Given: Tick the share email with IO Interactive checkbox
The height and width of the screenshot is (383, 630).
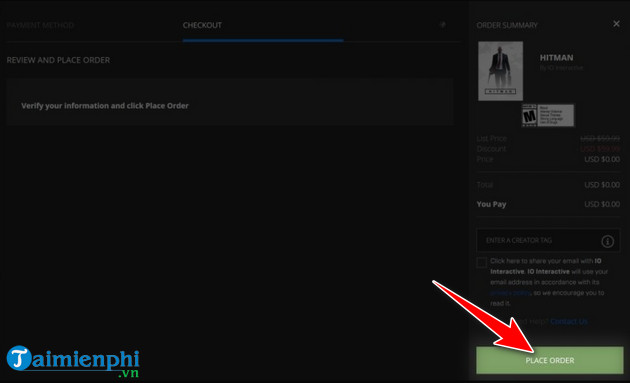Looking at the screenshot, I should pyautogui.click(x=482, y=262).
